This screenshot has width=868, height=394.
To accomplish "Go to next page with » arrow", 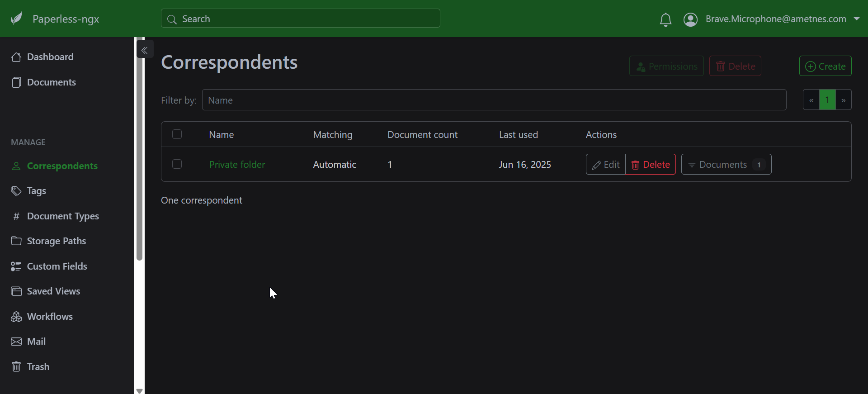I will [x=844, y=100].
